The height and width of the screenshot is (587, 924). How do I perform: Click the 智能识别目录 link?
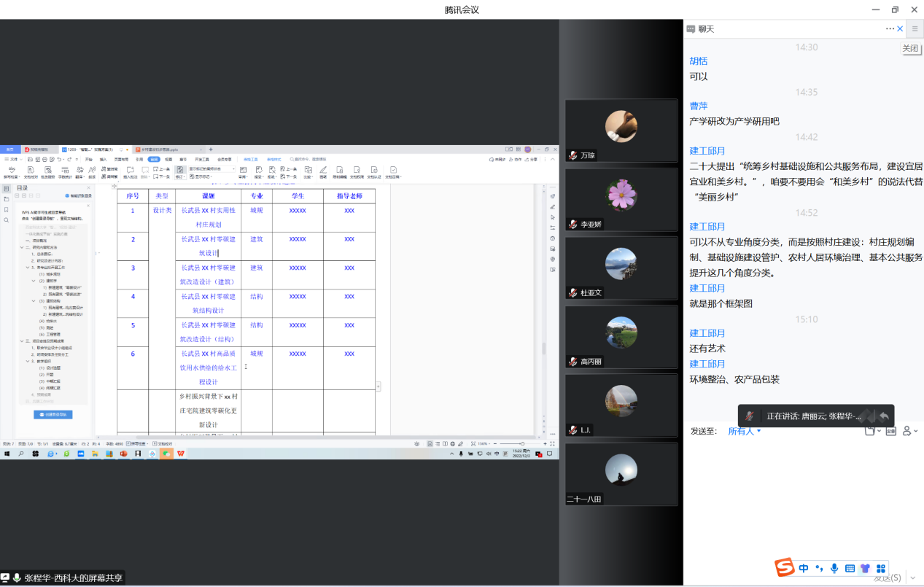point(78,195)
